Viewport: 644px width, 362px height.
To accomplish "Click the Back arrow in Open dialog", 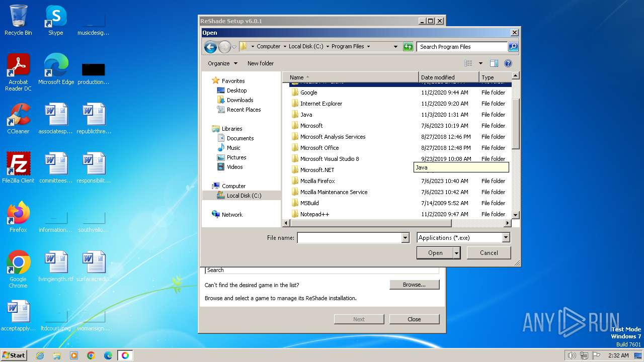I will [210, 47].
